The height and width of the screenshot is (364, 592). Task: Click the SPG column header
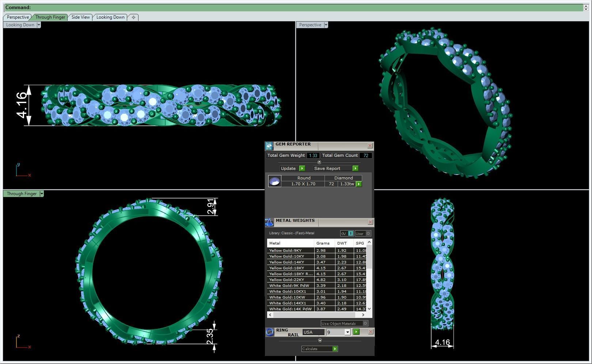point(360,243)
